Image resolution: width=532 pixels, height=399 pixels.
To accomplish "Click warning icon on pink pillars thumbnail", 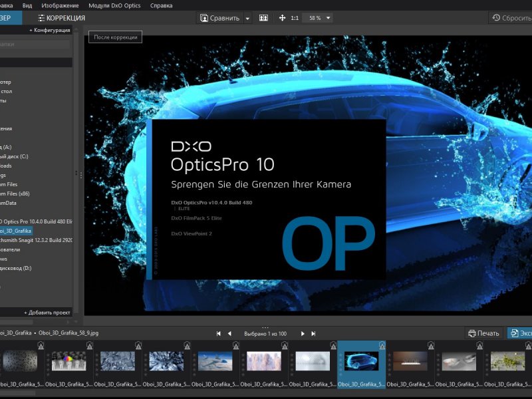I will 285,345.
